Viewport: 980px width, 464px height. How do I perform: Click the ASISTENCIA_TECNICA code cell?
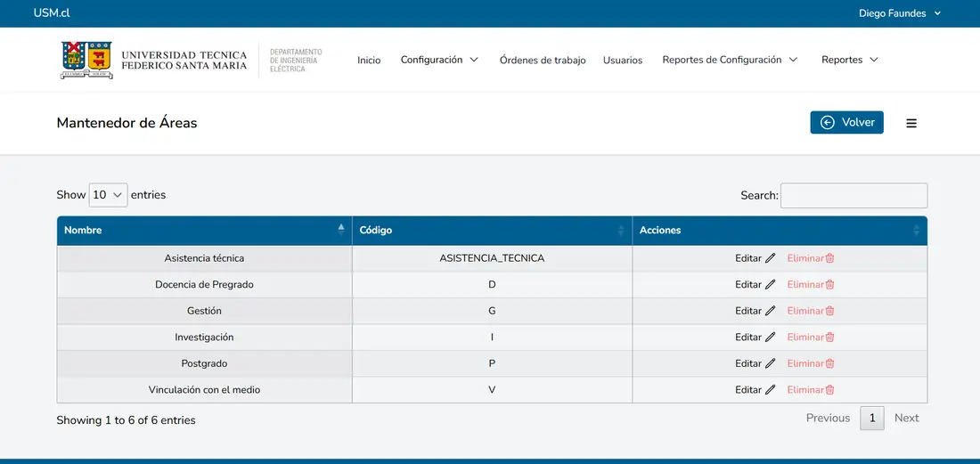(492, 258)
